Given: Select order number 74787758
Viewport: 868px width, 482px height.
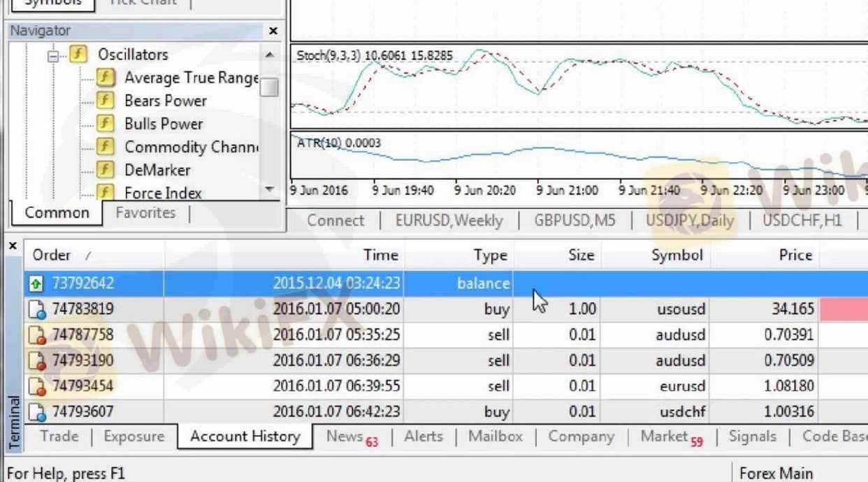Looking at the screenshot, I should 82,334.
